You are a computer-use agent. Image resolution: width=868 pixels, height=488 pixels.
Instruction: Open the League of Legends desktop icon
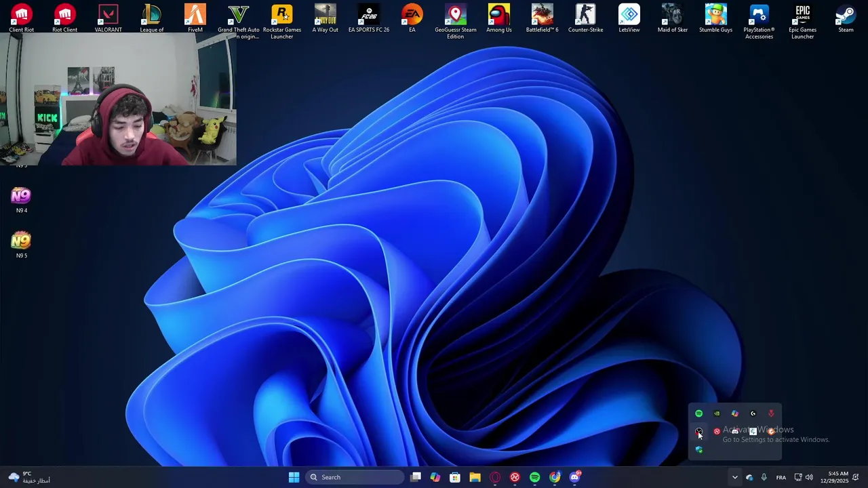[152, 18]
